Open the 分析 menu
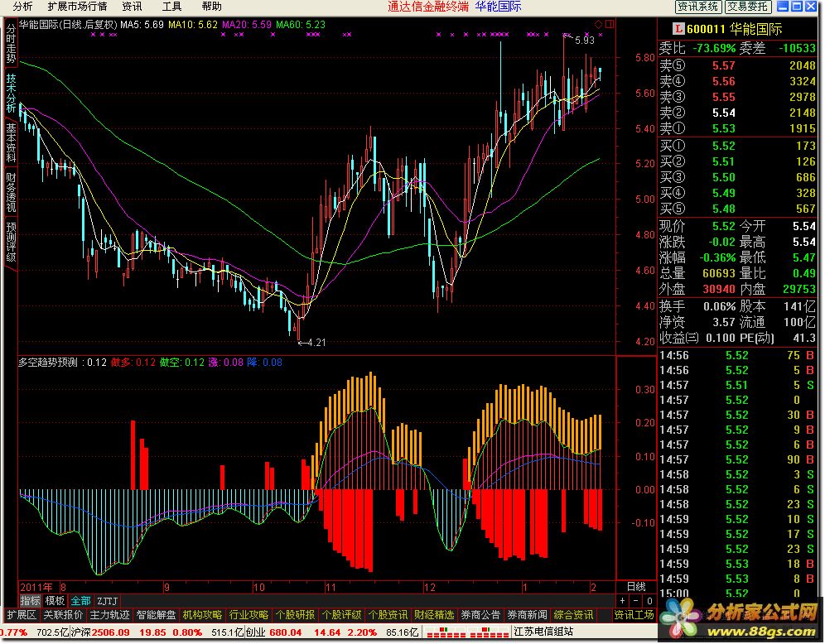825x644 pixels. [x=22, y=7]
